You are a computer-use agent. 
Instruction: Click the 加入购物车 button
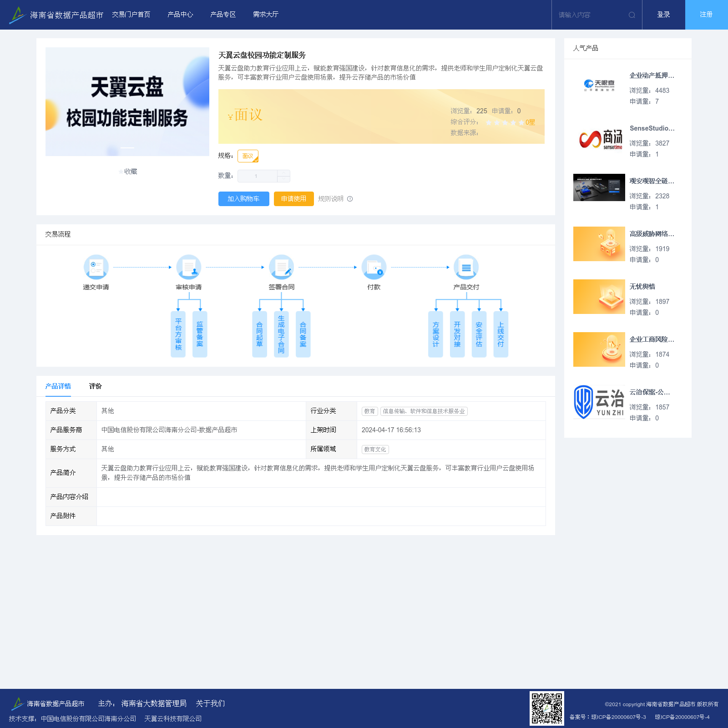(244, 199)
